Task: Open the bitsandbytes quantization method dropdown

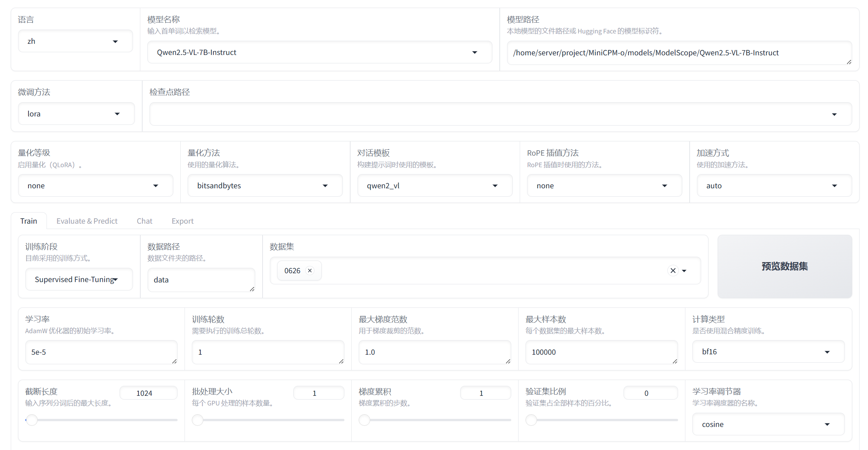Action: (x=265, y=186)
